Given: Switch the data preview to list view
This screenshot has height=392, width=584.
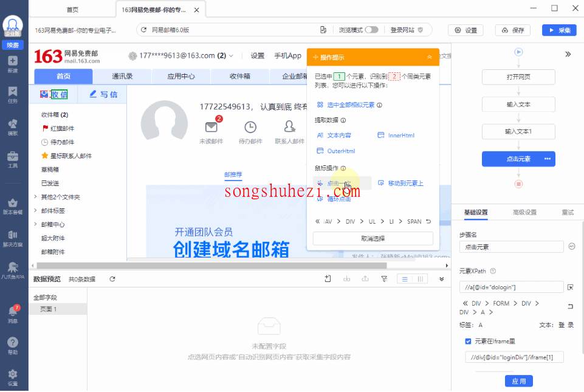Looking at the screenshot, I should [405, 279].
